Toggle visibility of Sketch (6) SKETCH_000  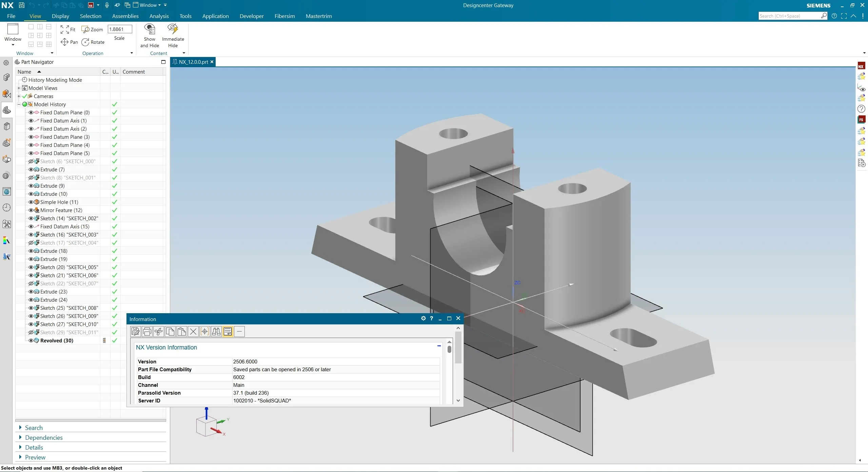(30, 161)
